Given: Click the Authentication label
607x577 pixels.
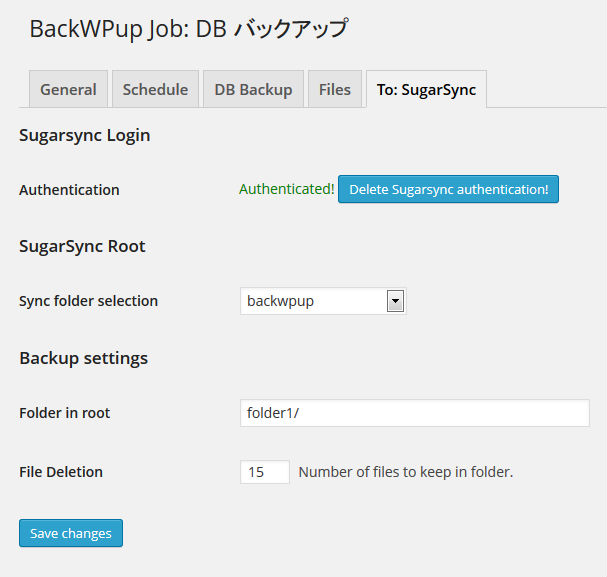Looking at the screenshot, I should click(x=69, y=190).
